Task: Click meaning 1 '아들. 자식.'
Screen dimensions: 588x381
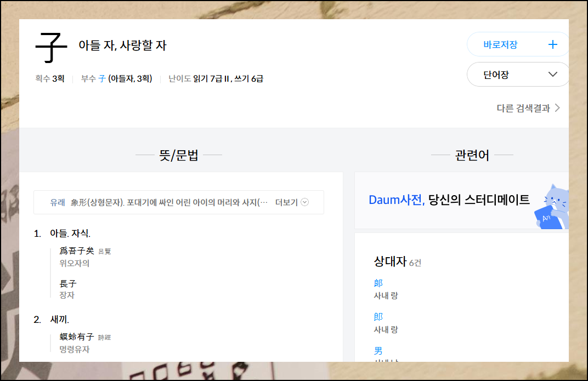Action: [x=70, y=234]
